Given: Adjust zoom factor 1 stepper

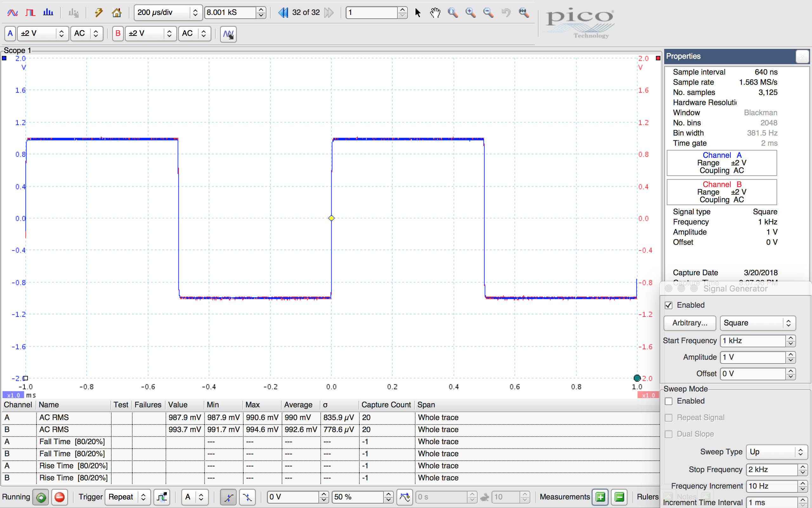Looking at the screenshot, I should pos(402,13).
